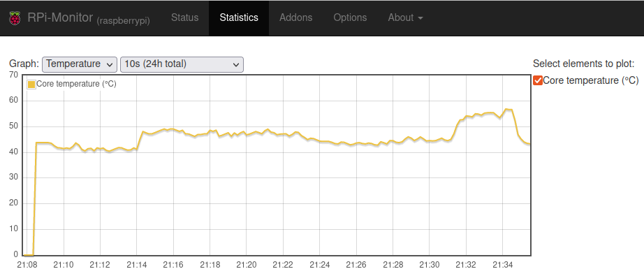
Task: Click the peak point of the temperature curve
Action: (506, 109)
